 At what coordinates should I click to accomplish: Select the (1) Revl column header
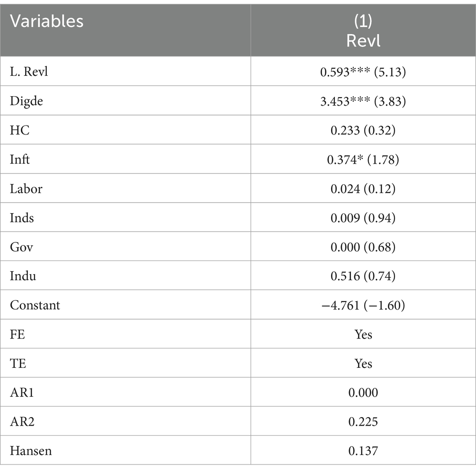[363, 31]
